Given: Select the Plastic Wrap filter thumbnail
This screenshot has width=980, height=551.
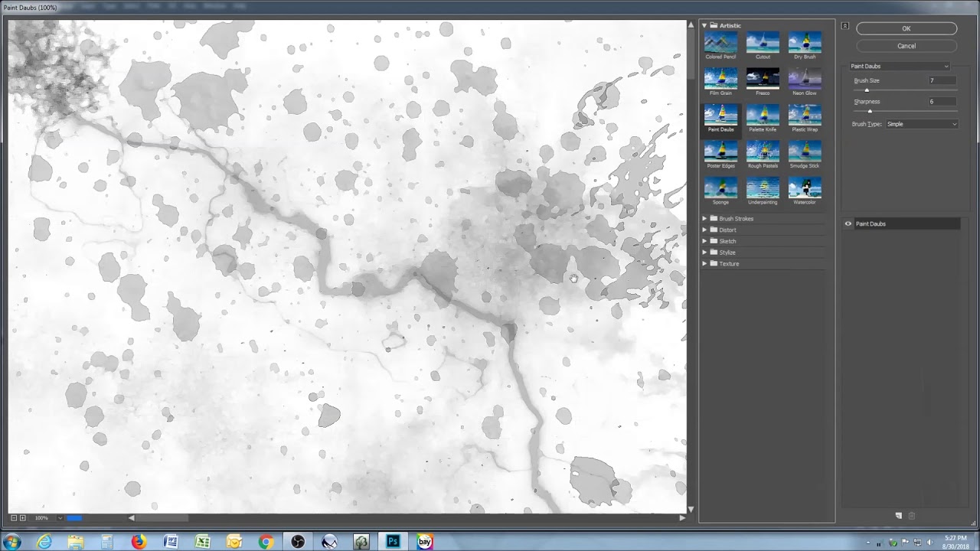Looking at the screenshot, I should pyautogui.click(x=805, y=115).
